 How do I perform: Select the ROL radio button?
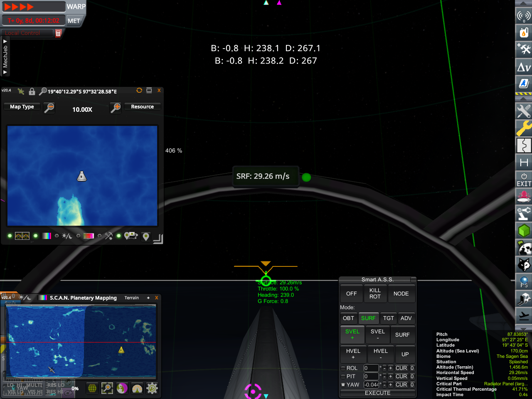click(x=343, y=368)
